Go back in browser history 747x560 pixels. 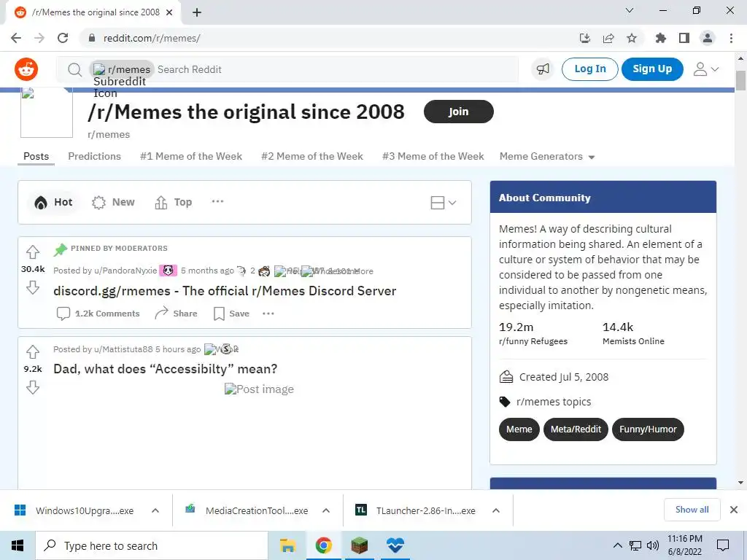[16, 38]
